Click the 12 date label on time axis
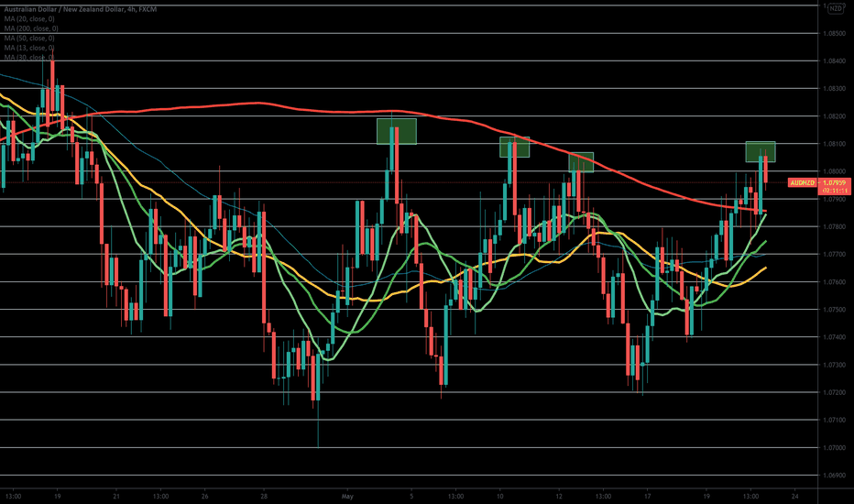This screenshot has height=504, width=854. pyautogui.click(x=559, y=497)
